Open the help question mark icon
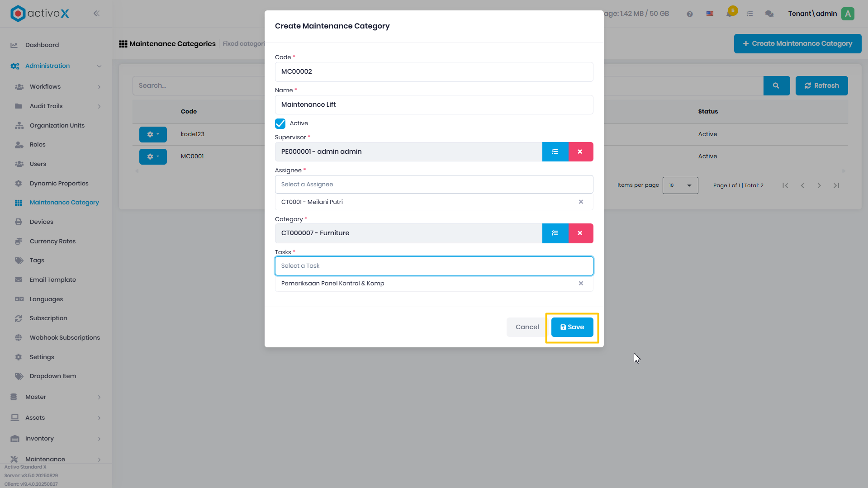The image size is (868, 488). (x=689, y=14)
